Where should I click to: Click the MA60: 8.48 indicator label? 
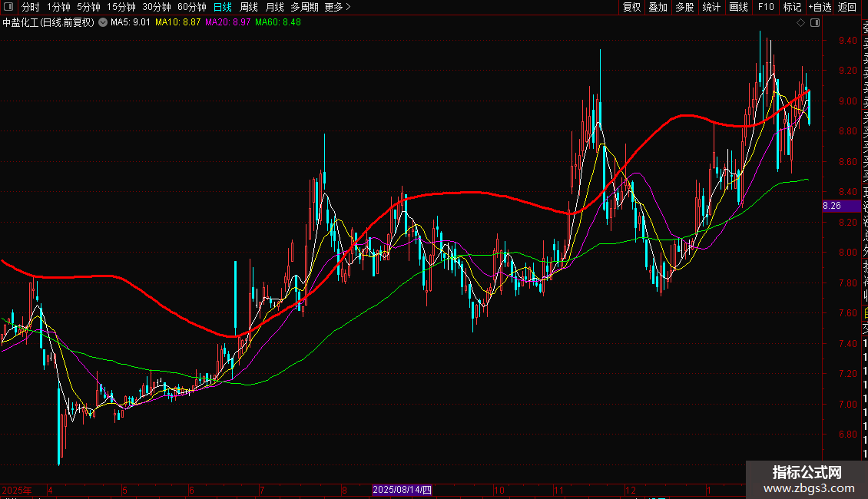pos(278,23)
